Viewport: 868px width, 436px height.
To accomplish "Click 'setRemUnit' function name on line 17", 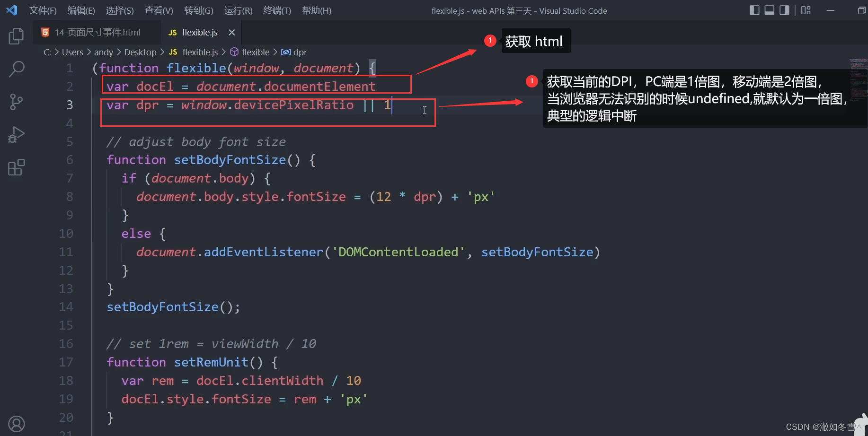I will [x=211, y=362].
